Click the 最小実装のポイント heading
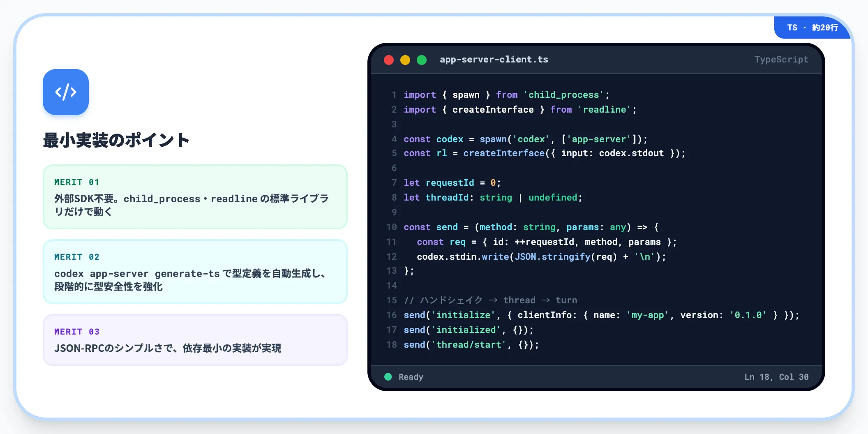 pos(116,140)
